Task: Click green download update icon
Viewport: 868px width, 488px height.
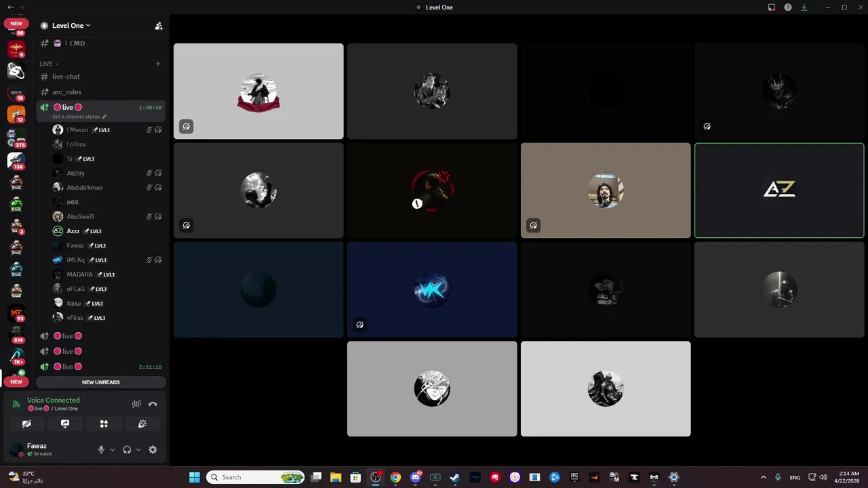Action: coord(804,7)
